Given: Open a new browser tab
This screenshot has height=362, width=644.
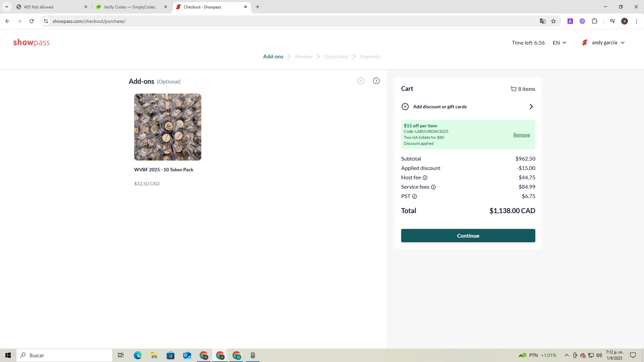Looking at the screenshot, I should pos(258,7).
